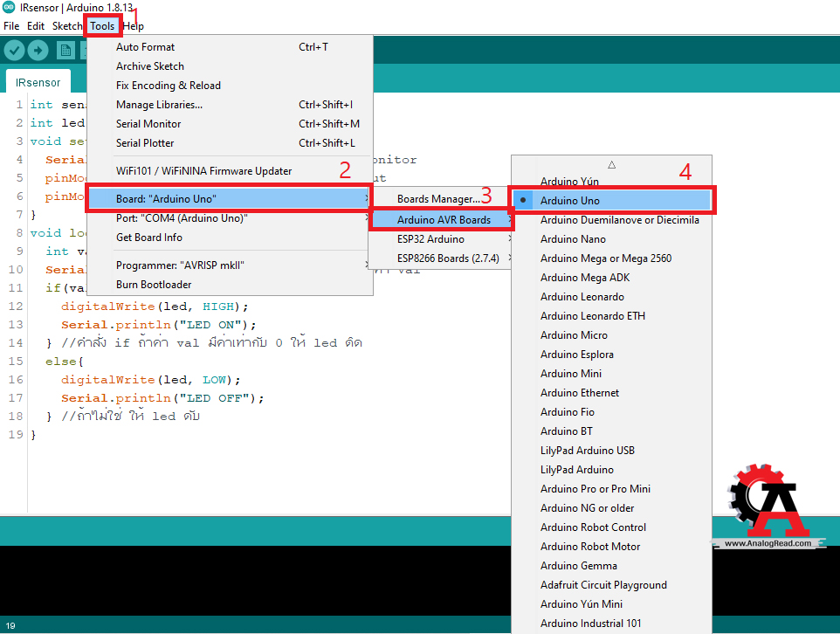
Task: Click the scroll-up triangle in board list
Action: (x=612, y=164)
